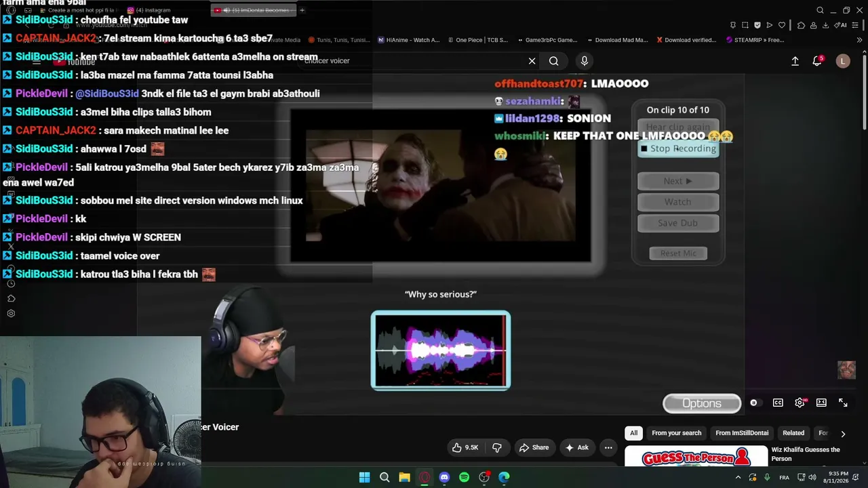
Task: Open File Explorer from the taskbar
Action: coord(404,477)
